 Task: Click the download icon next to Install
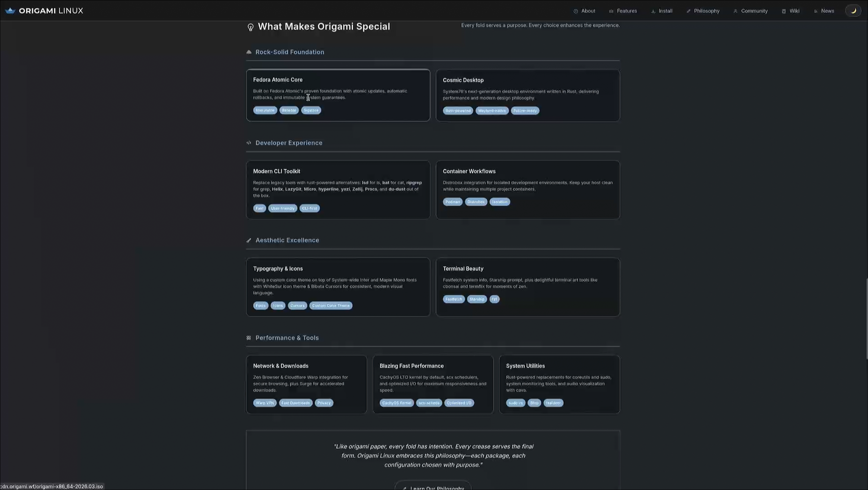tap(653, 11)
